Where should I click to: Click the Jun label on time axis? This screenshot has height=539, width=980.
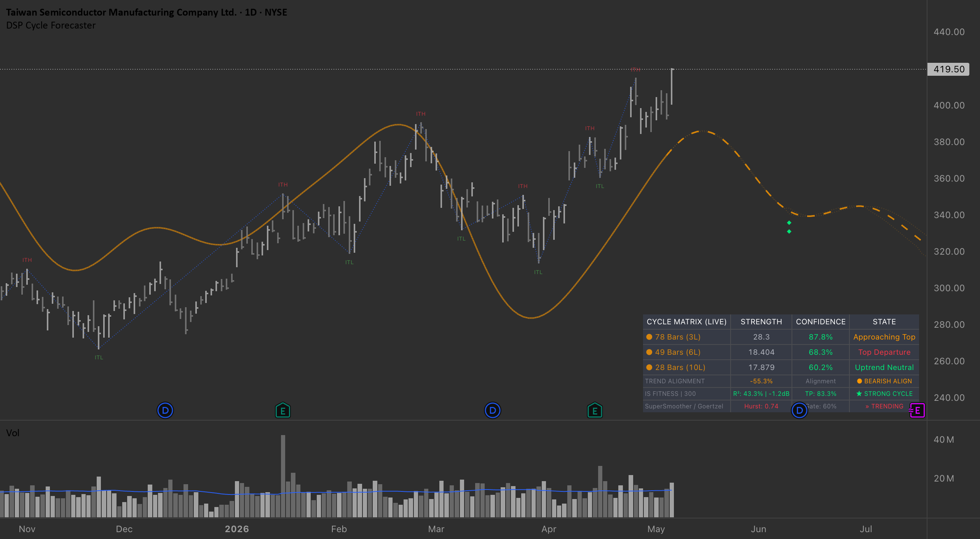758,529
